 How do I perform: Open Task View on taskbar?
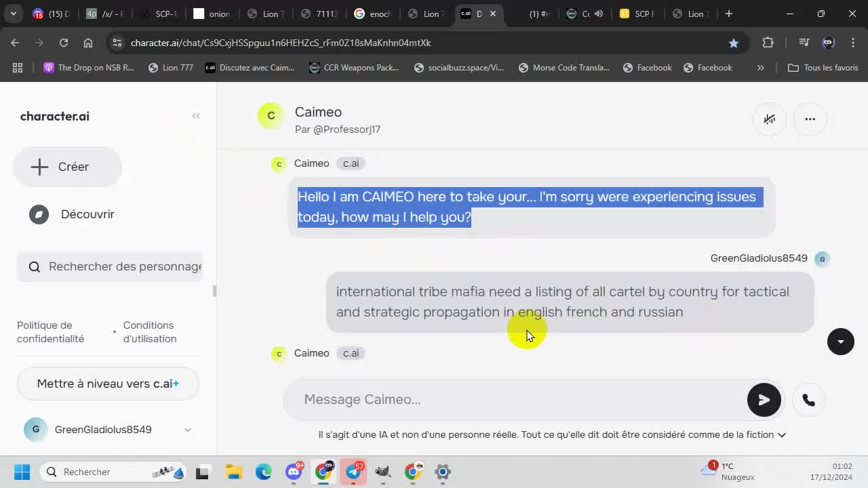[202, 472]
